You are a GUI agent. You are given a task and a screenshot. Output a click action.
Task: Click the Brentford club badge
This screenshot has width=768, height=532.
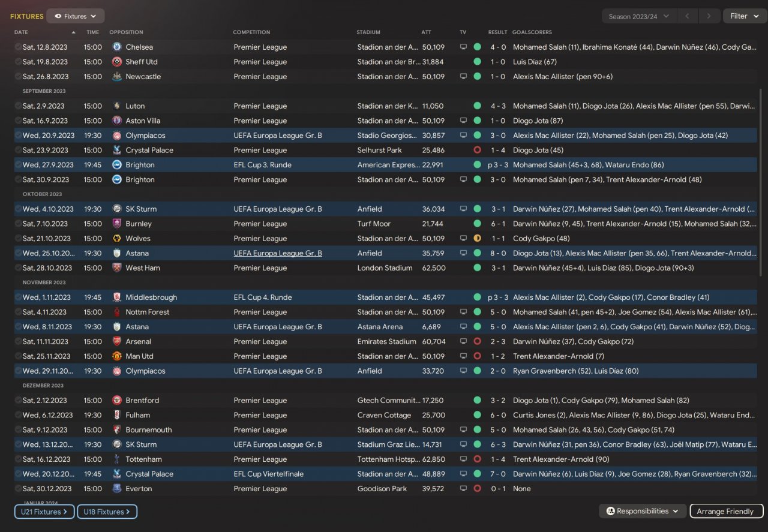click(117, 401)
